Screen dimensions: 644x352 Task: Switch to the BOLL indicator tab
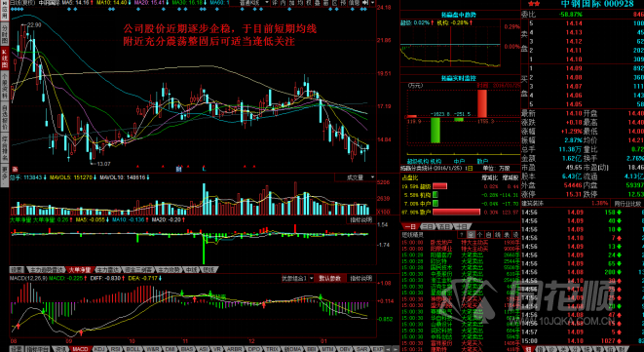(x=133, y=349)
